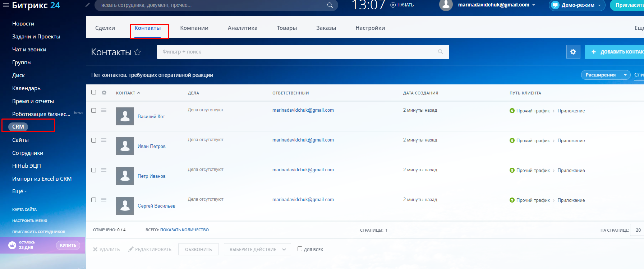Click the Показать количество link
644x269 pixels.
click(184, 230)
